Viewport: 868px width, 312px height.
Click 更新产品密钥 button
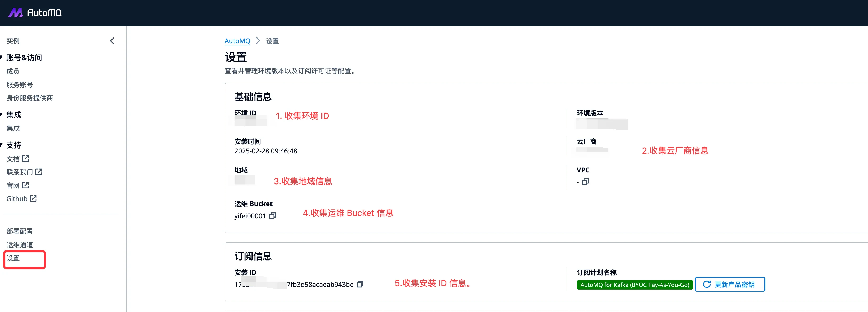tap(730, 284)
